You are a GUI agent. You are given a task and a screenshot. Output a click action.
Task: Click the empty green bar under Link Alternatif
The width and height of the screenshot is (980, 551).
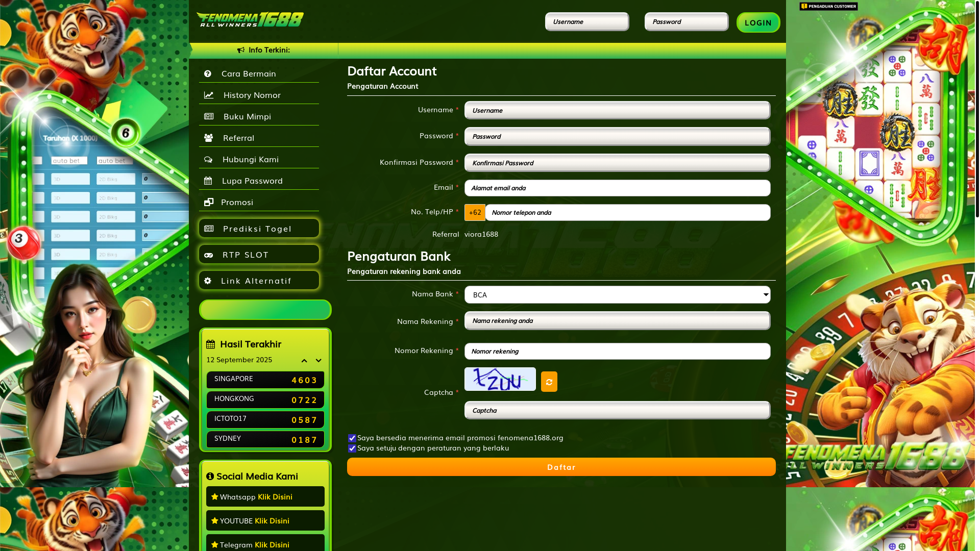[265, 310]
